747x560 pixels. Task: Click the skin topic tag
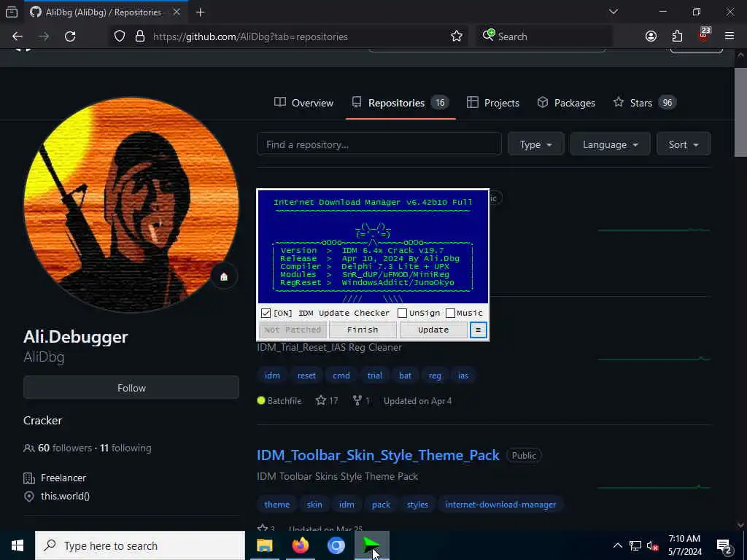[x=314, y=505]
